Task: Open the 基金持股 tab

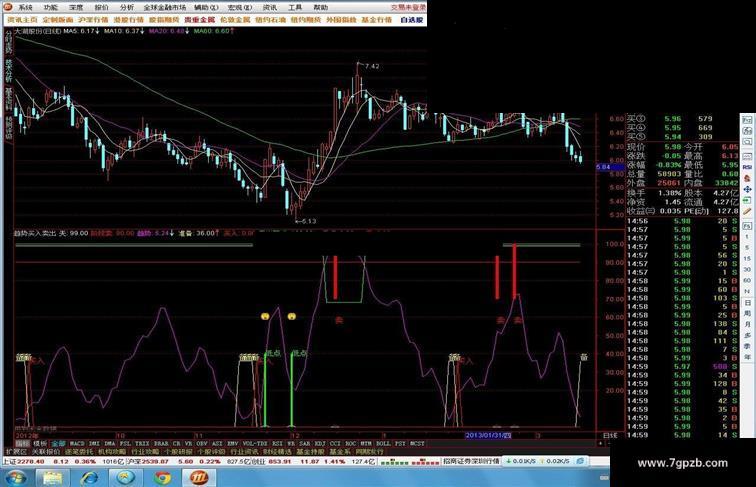Action: [310, 452]
